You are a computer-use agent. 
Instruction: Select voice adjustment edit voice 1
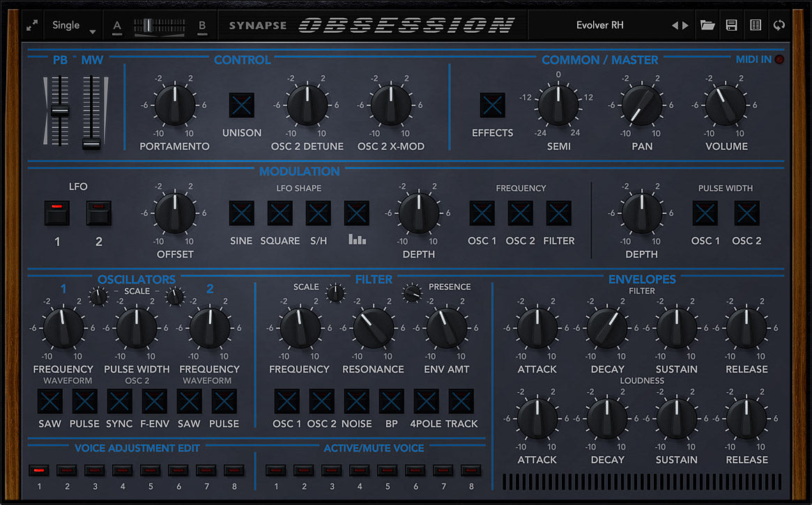pyautogui.click(x=39, y=470)
